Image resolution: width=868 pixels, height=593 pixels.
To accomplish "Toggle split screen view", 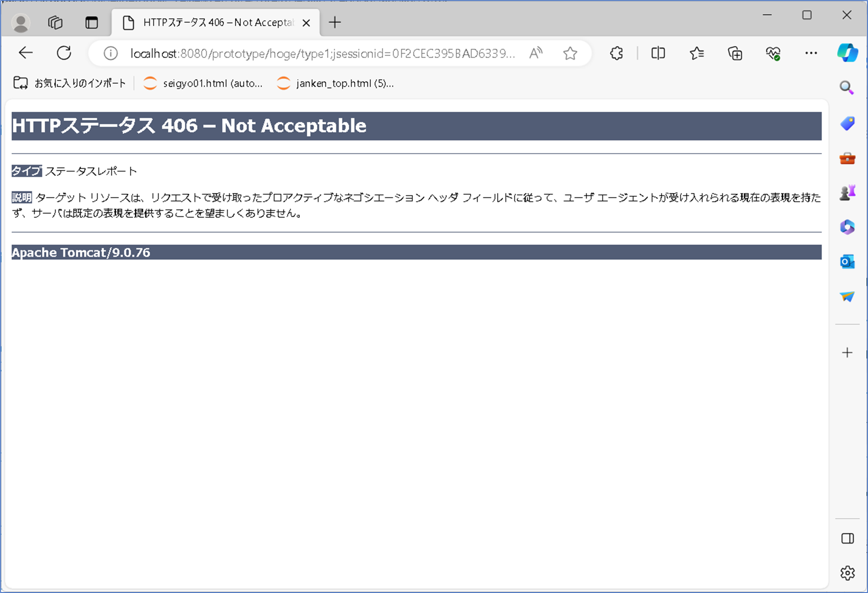I will [658, 53].
